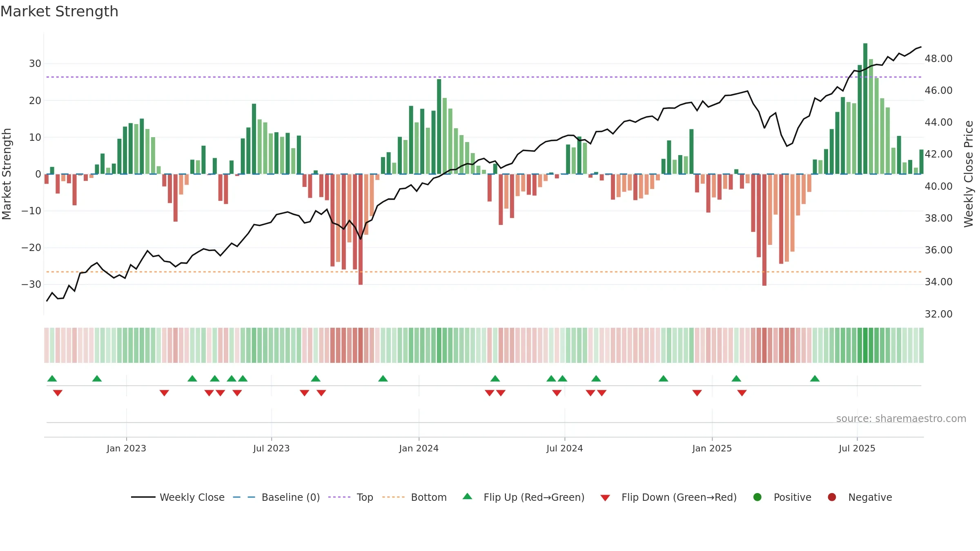The height and width of the screenshot is (551, 980).
Task: Toggle the Negative legend entry
Action: (x=860, y=497)
